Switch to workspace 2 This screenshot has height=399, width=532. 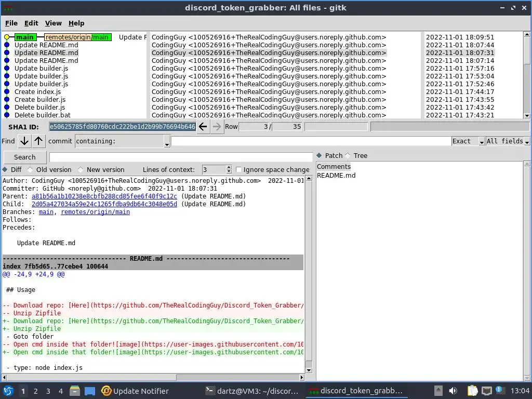coord(36,391)
